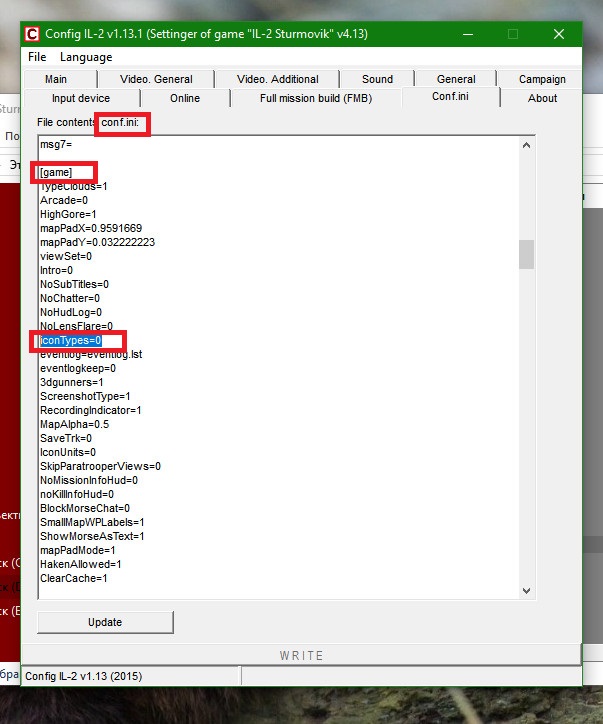The height and width of the screenshot is (724, 603).
Task: Open the File menu
Action: coord(37,57)
